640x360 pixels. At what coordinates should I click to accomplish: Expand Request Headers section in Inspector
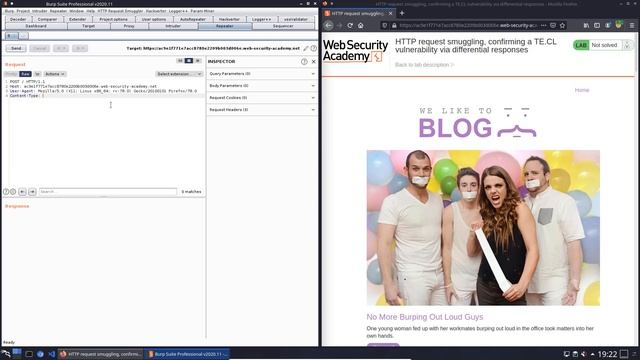tap(262, 109)
